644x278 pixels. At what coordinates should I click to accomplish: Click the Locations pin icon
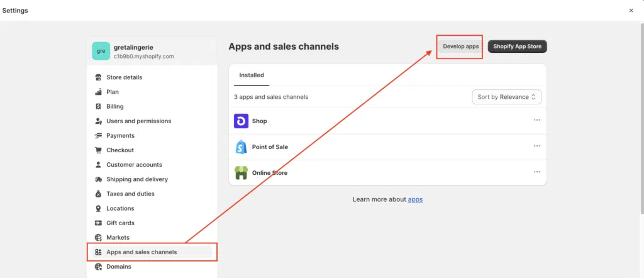(98, 209)
